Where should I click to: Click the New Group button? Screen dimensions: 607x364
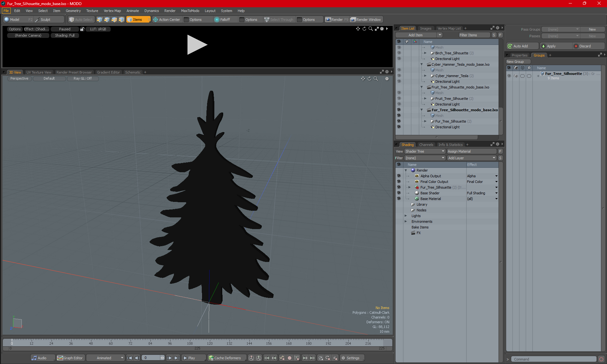tap(518, 62)
